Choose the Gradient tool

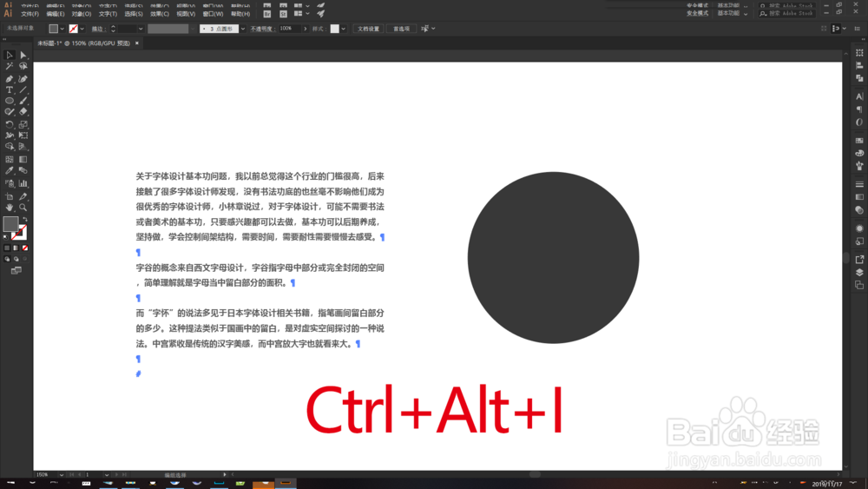[x=23, y=160]
